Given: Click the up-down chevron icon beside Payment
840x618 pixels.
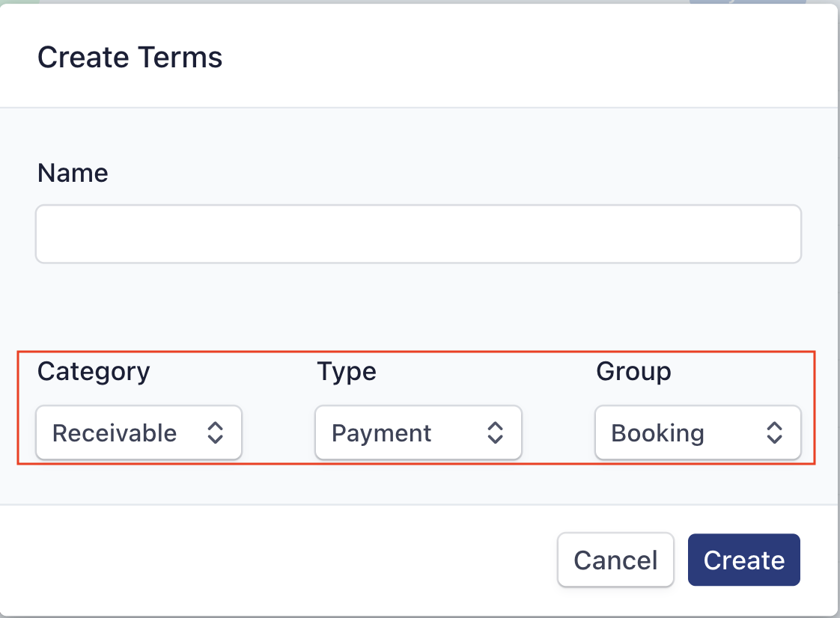Looking at the screenshot, I should 495,432.
